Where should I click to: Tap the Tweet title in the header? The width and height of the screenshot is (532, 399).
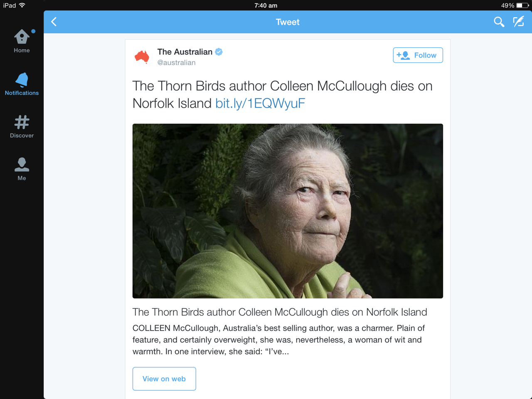[288, 22]
